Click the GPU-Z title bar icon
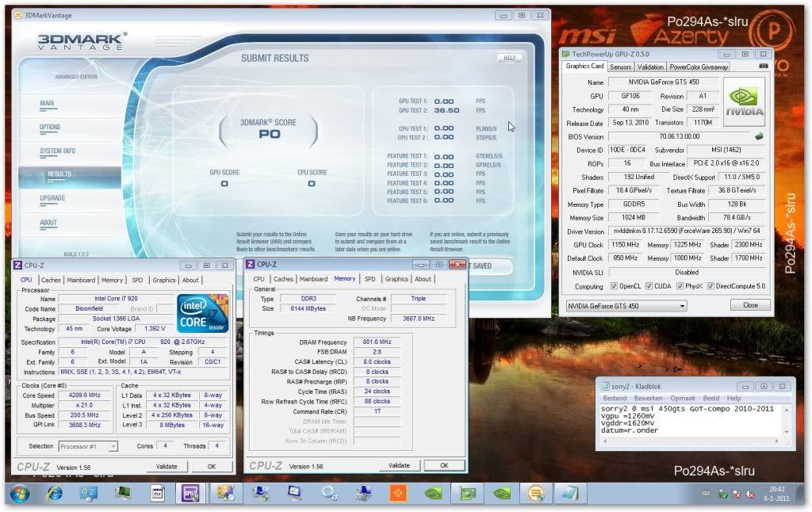Image resolution: width=812 pixels, height=512 pixels. click(566, 54)
